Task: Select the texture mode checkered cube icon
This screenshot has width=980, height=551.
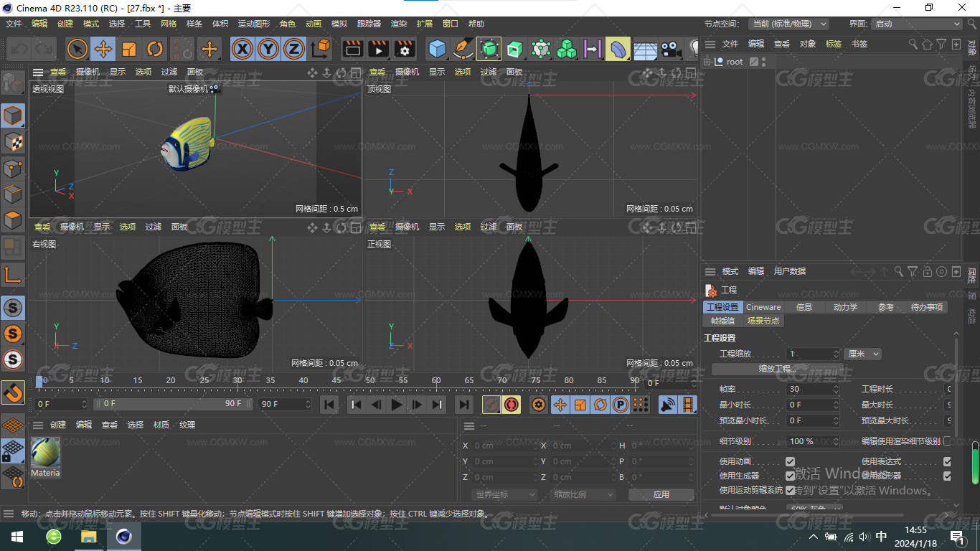Action: [x=13, y=142]
